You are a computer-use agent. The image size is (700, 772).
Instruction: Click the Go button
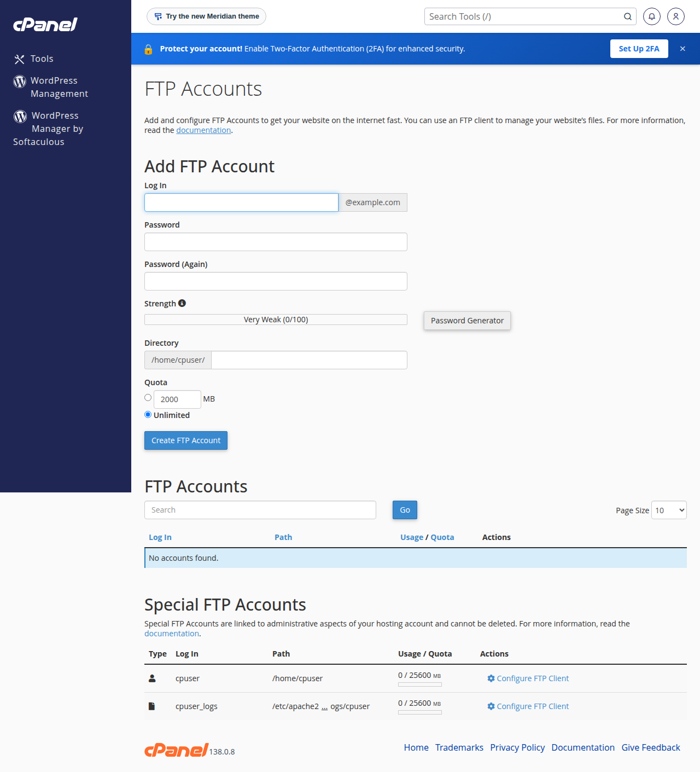click(405, 510)
